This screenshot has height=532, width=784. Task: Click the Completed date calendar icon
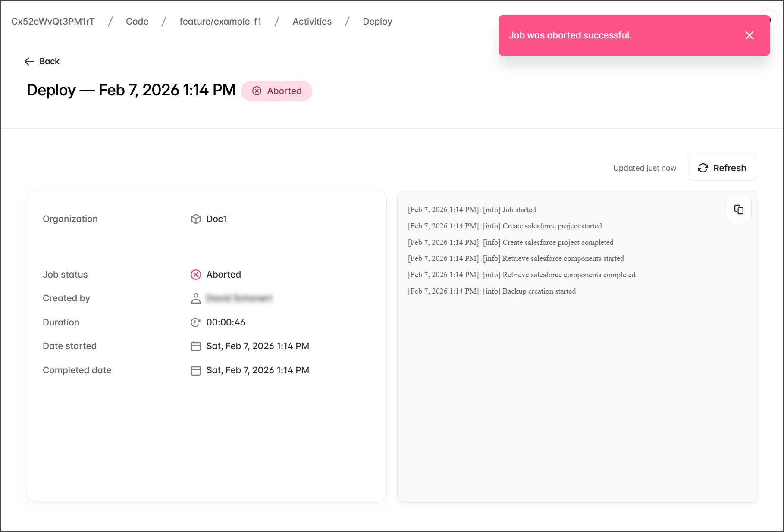click(196, 370)
